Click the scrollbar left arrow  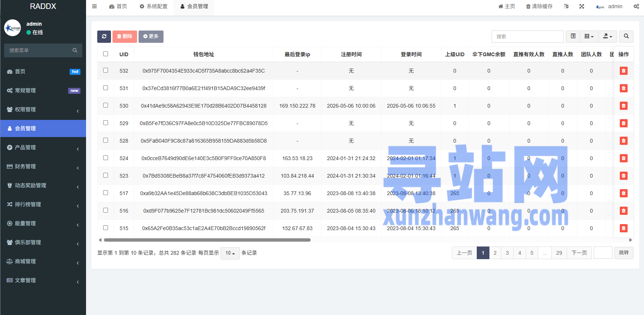click(100, 240)
